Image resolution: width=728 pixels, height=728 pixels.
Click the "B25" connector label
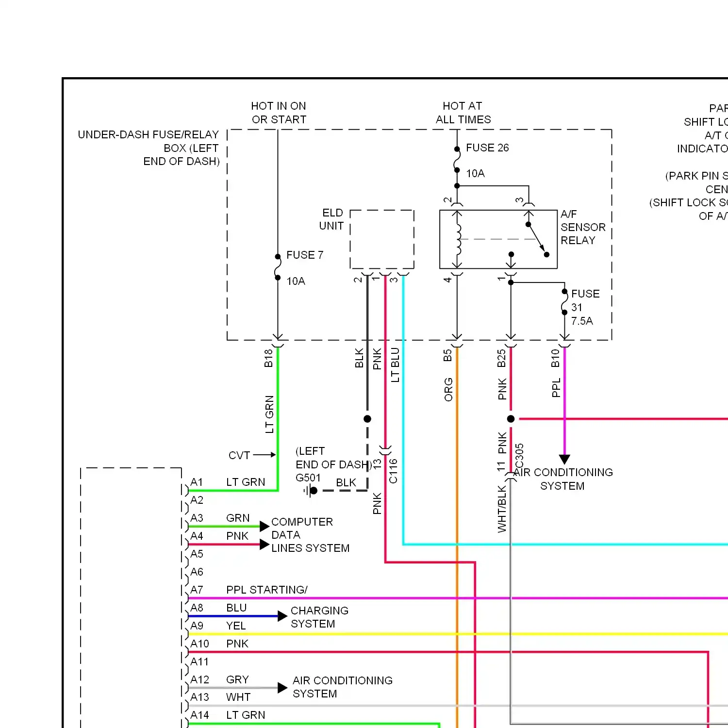coord(501,358)
